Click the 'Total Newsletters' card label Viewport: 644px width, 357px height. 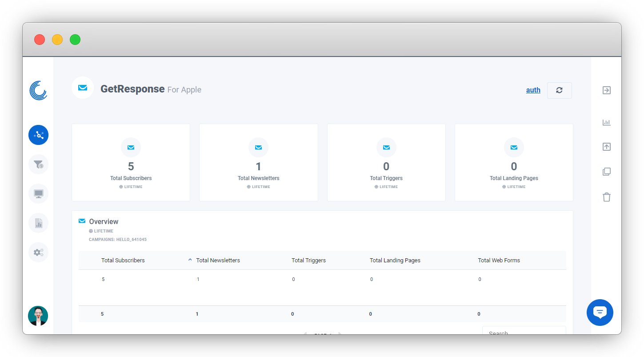259,178
